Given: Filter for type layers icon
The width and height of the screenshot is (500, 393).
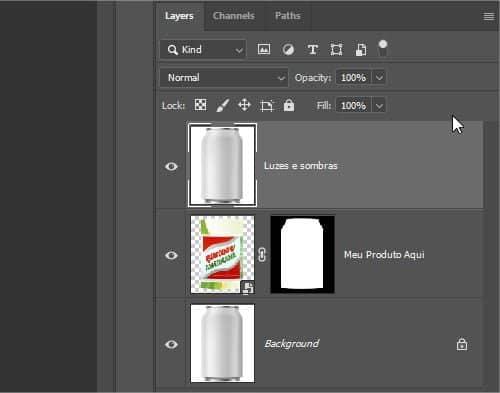Looking at the screenshot, I should pyautogui.click(x=312, y=50).
